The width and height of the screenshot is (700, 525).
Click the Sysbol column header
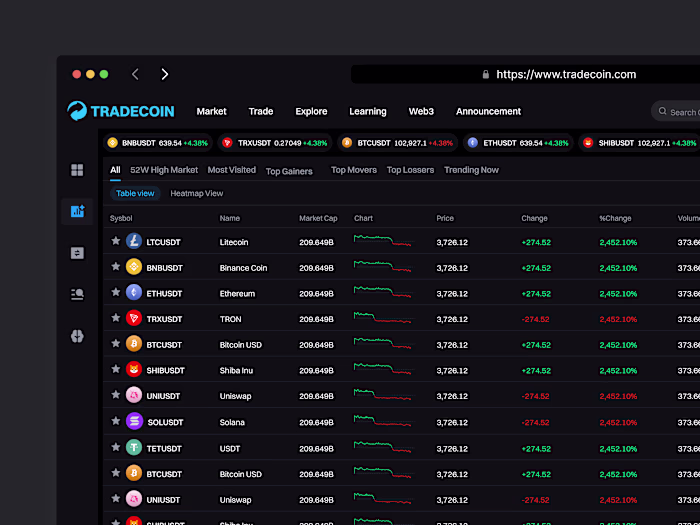click(x=121, y=218)
